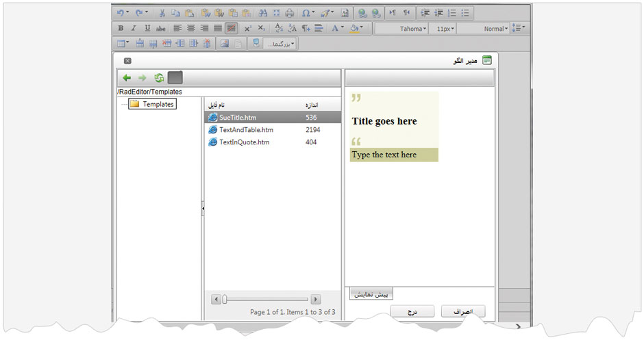Click the delete column icon

(207, 44)
